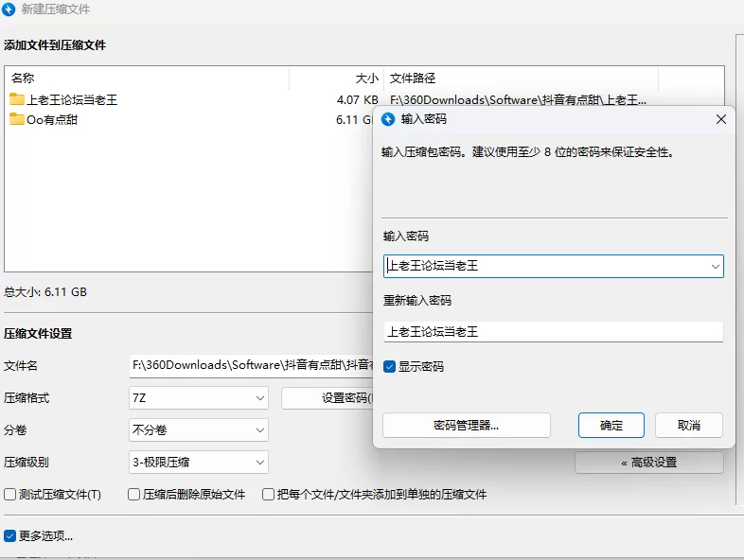
Task: Expand the 输入密码 history dropdown arrow
Action: [716, 267]
